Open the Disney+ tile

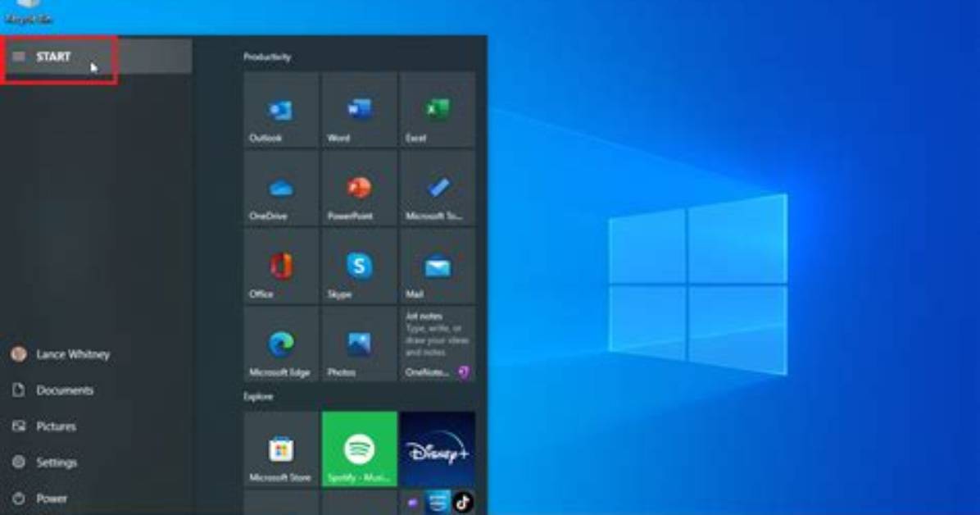tap(438, 449)
